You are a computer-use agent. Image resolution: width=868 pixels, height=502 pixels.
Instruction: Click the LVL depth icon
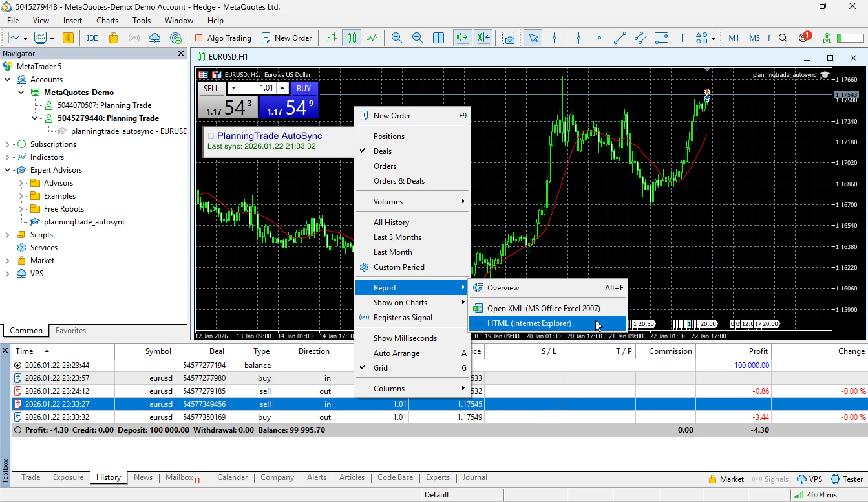pyautogui.click(x=827, y=38)
